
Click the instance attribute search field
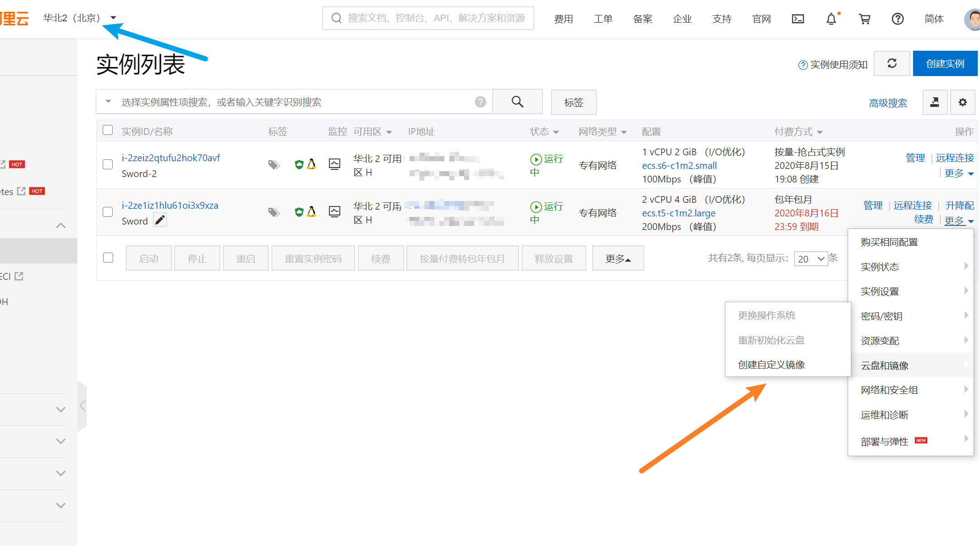coord(294,102)
